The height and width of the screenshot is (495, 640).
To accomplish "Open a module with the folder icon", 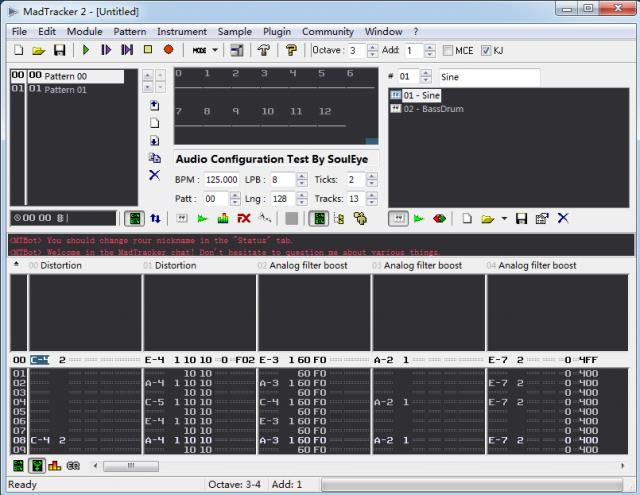I will click(39, 51).
